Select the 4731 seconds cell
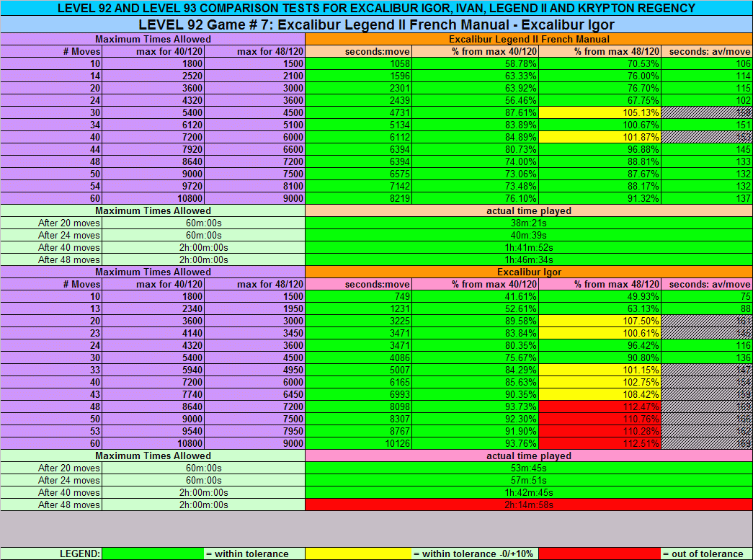 click(358, 113)
